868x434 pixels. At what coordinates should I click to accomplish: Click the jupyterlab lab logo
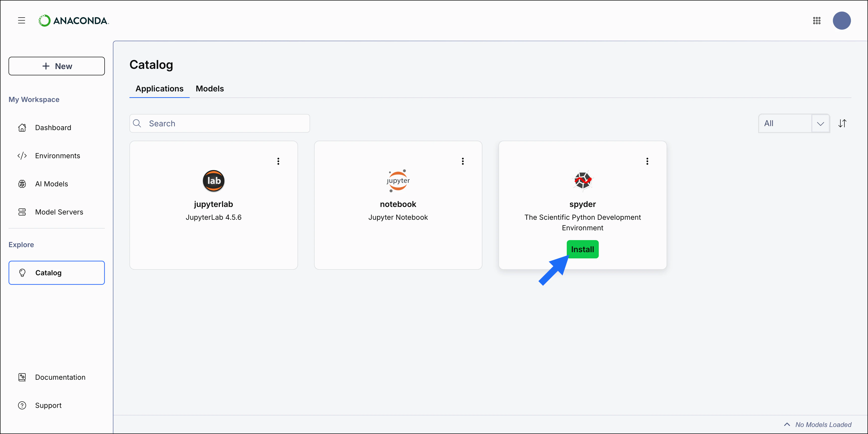[x=213, y=181]
